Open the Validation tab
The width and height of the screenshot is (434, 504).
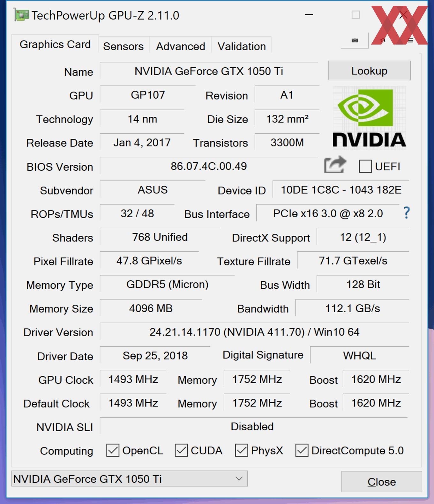[x=242, y=46]
